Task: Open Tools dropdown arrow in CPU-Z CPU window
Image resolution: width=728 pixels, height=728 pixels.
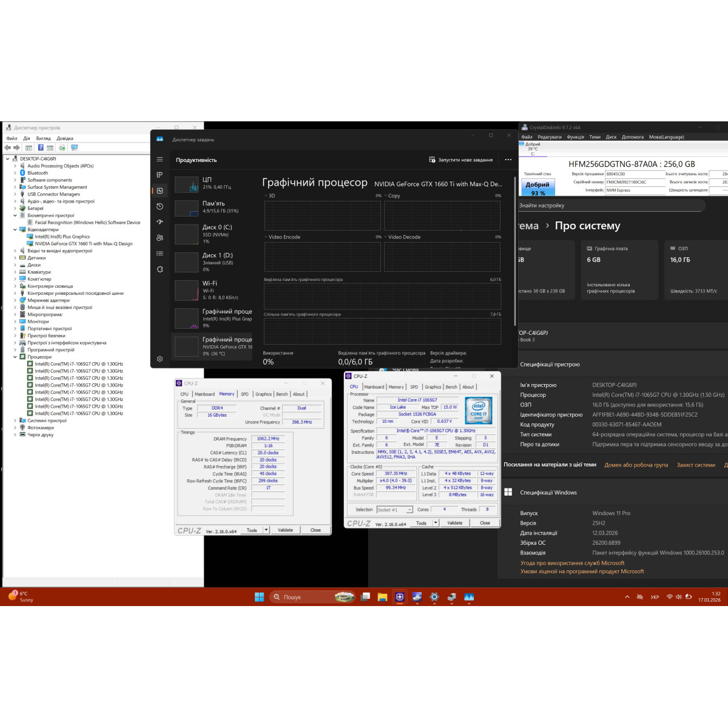Action: 436,523
